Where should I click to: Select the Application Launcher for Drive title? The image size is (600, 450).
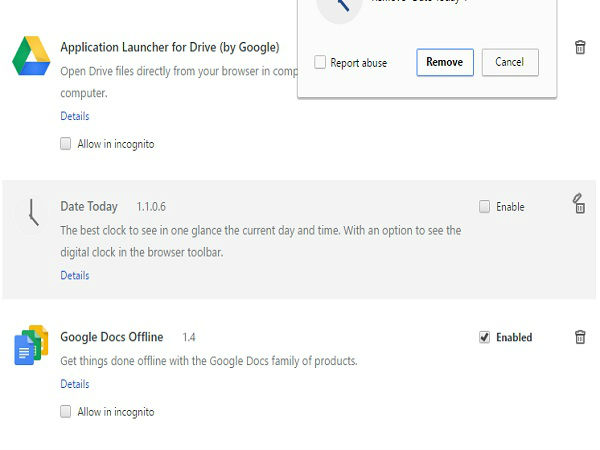[169, 47]
